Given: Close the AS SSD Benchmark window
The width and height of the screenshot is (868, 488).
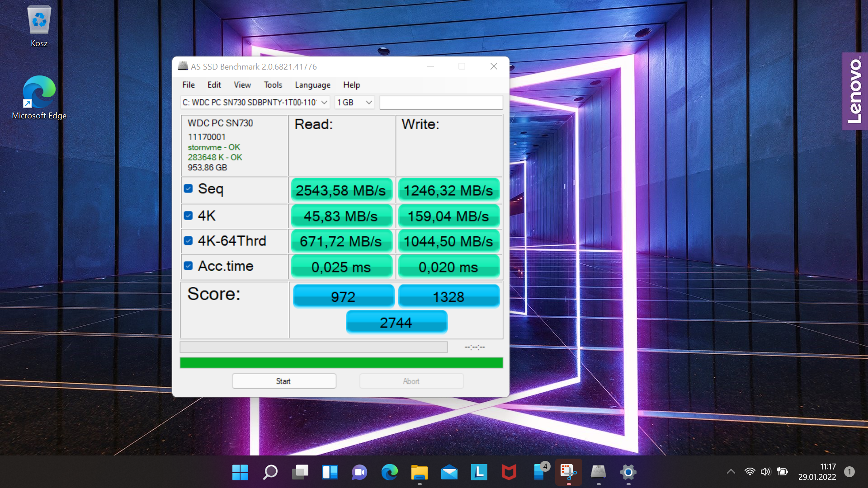Looking at the screenshot, I should tap(494, 66).
